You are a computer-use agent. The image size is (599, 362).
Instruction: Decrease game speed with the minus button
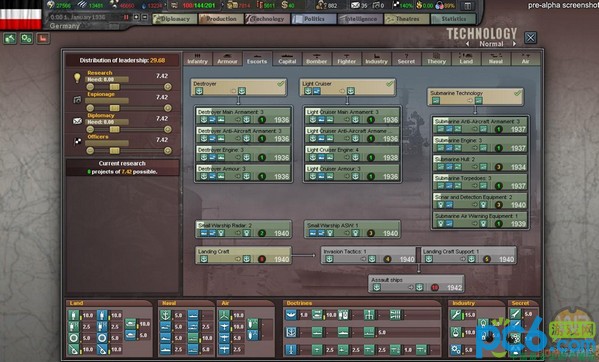click(144, 17)
